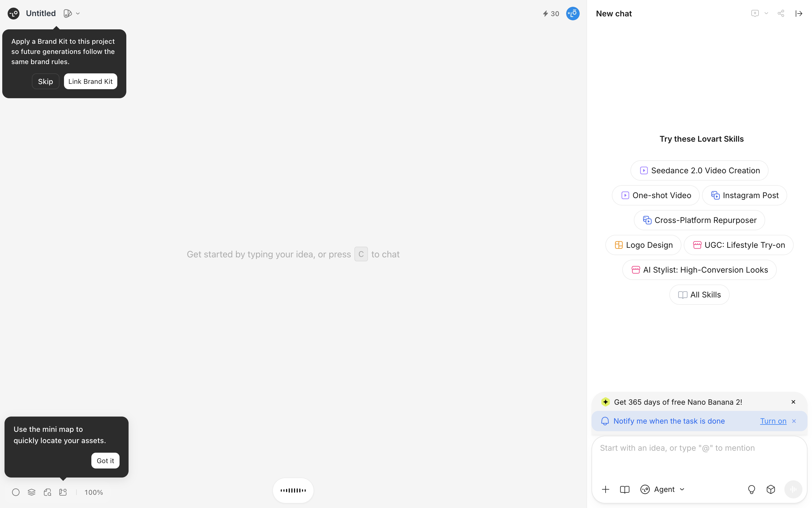Open the skills book icon in chat box
812x508 pixels.
tap(625, 489)
